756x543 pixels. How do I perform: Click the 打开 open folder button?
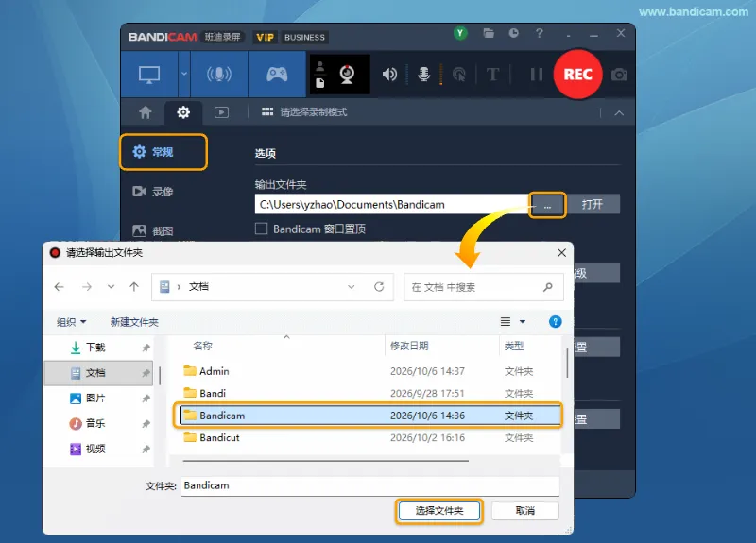pos(593,204)
